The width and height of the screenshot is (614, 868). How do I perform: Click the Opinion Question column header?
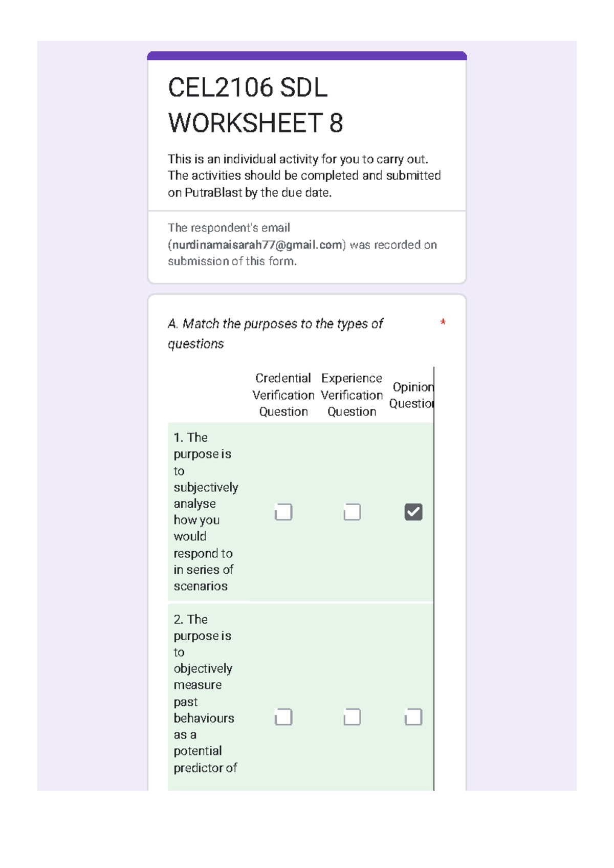tap(412, 395)
